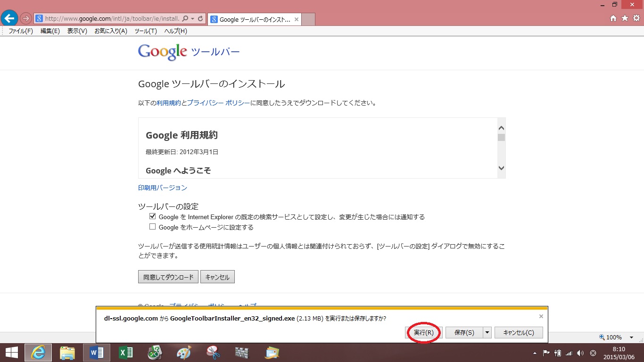Show hidden system tray icons
This screenshot has height=362, width=644.
[535, 353]
